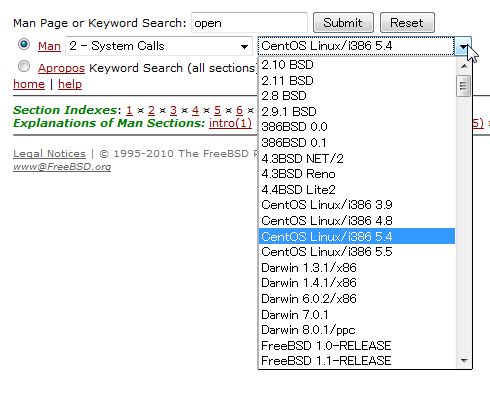This screenshot has height=399, width=490.
Task: Select '4.3BSD Reno' option
Action: pyautogui.click(x=357, y=174)
